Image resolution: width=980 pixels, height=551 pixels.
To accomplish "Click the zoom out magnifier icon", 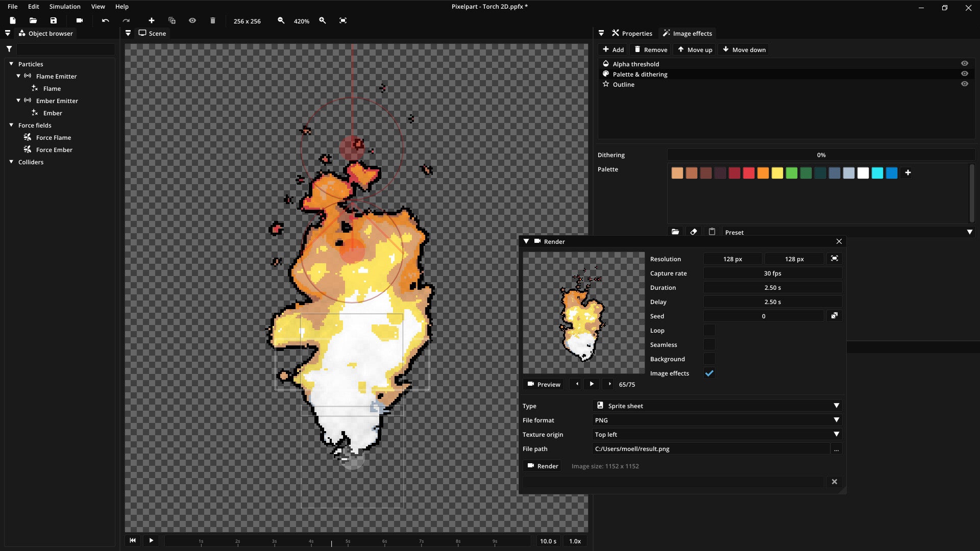I will 281,20.
